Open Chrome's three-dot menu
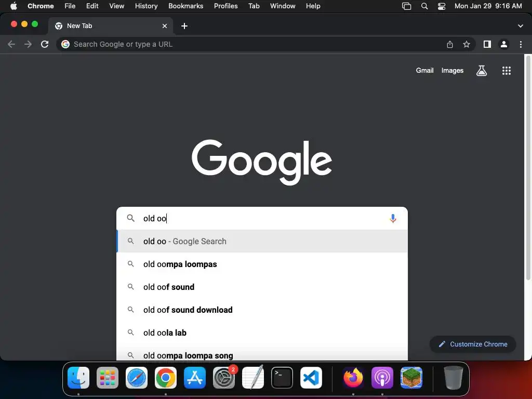 tap(521, 44)
